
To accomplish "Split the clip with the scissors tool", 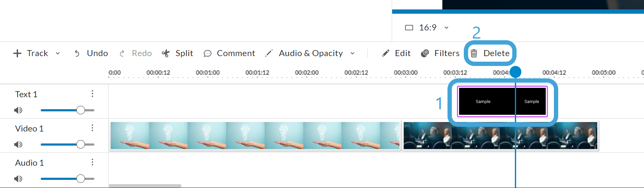I will click(x=177, y=54).
